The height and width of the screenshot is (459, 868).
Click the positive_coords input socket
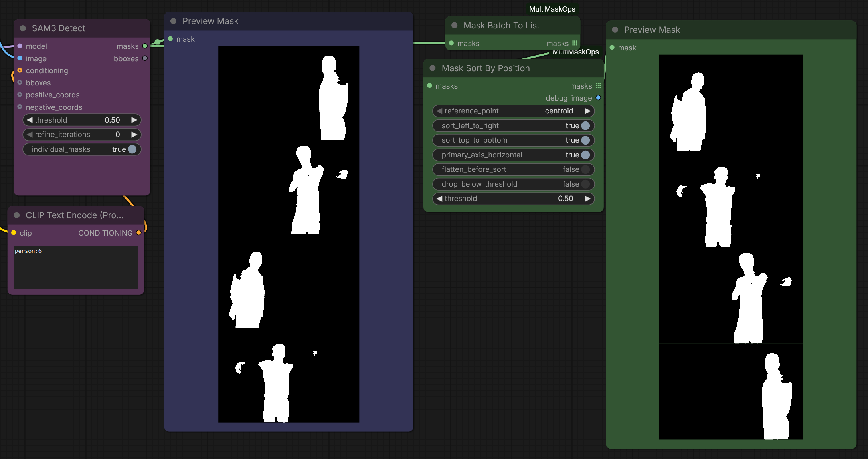pyautogui.click(x=20, y=95)
